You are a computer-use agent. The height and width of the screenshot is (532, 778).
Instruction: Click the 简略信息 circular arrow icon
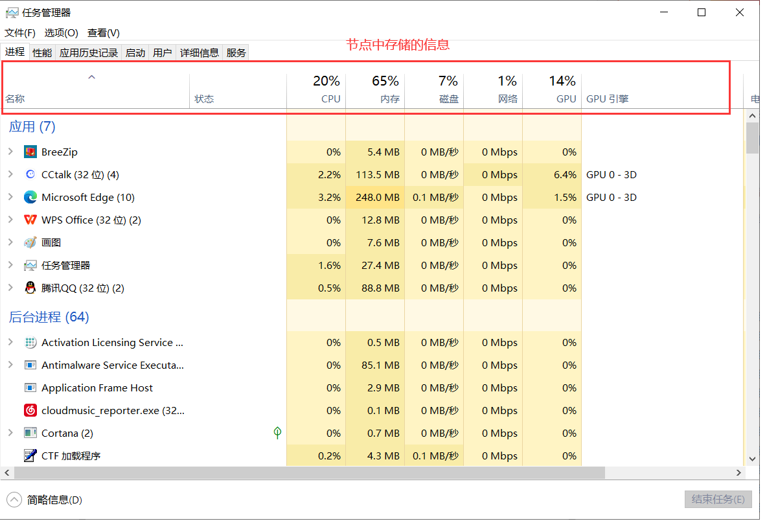[x=14, y=500]
